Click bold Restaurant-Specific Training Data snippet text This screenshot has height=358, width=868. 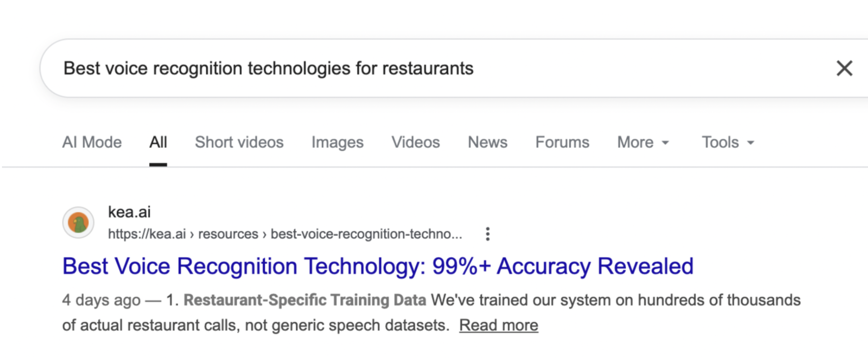click(304, 300)
